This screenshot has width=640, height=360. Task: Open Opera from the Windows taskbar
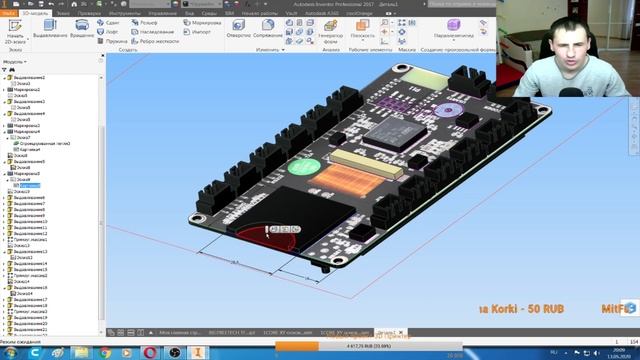coord(150,353)
